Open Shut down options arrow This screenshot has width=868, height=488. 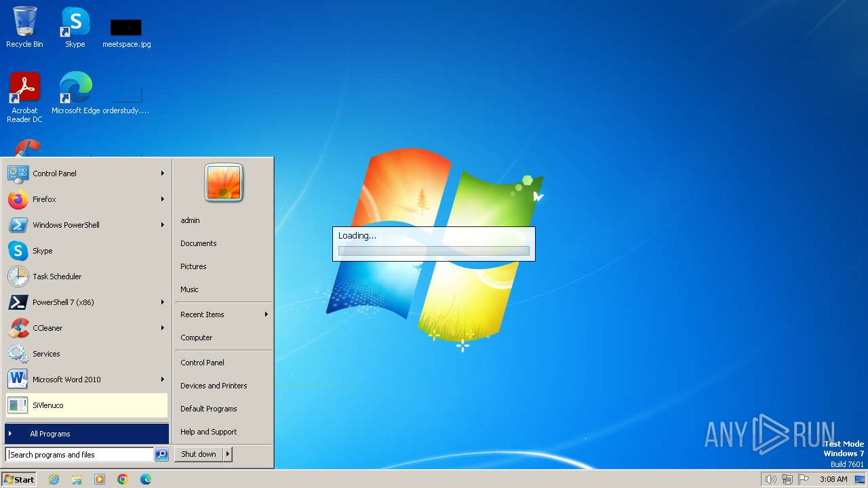[x=228, y=454]
